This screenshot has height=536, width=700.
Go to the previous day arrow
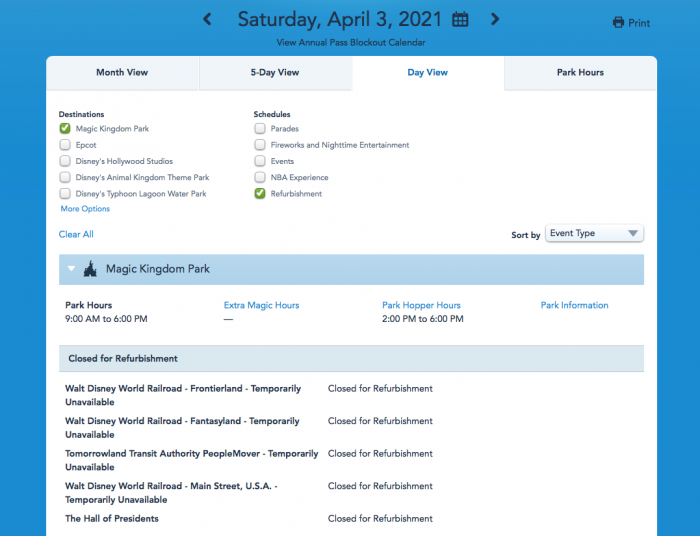click(207, 19)
